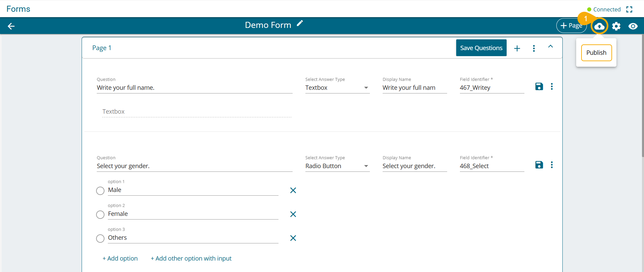
Task: Click the cloud upload publish icon
Action: pyautogui.click(x=599, y=26)
